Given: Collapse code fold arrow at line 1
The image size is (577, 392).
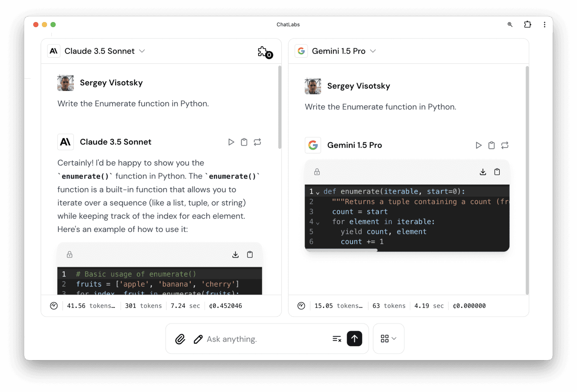Looking at the screenshot, I should click(318, 193).
